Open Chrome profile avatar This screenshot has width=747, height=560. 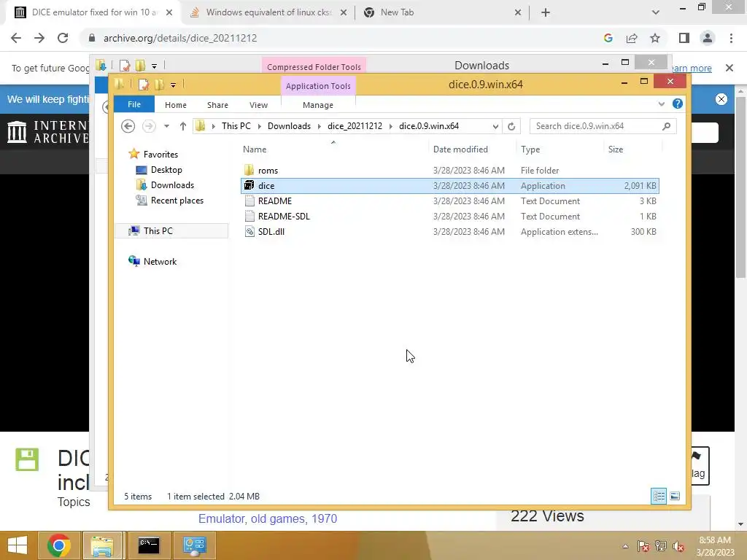pos(708,38)
